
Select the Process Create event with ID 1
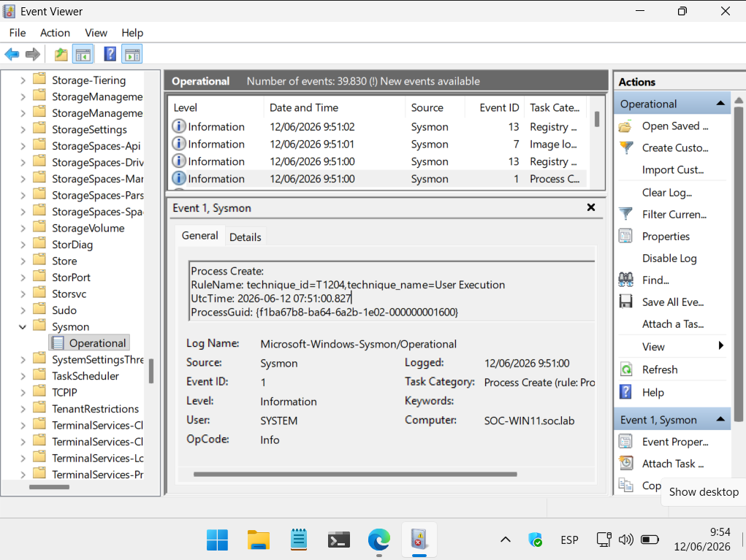378,179
